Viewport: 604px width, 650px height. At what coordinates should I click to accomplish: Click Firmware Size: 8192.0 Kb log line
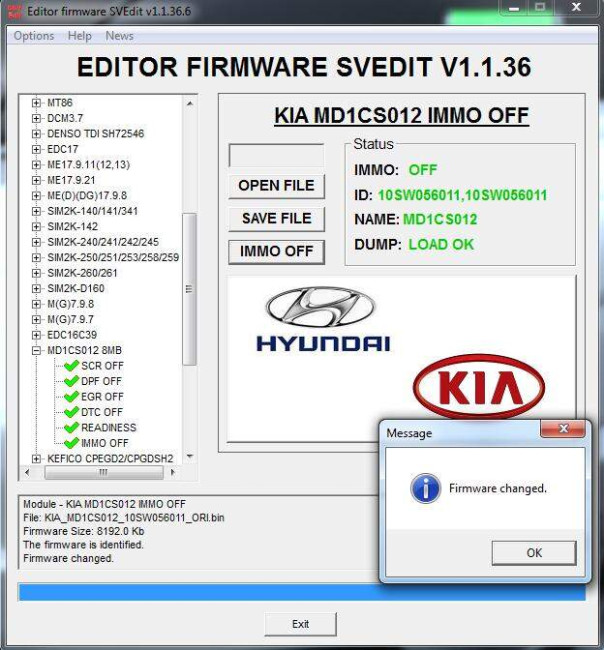click(x=84, y=531)
